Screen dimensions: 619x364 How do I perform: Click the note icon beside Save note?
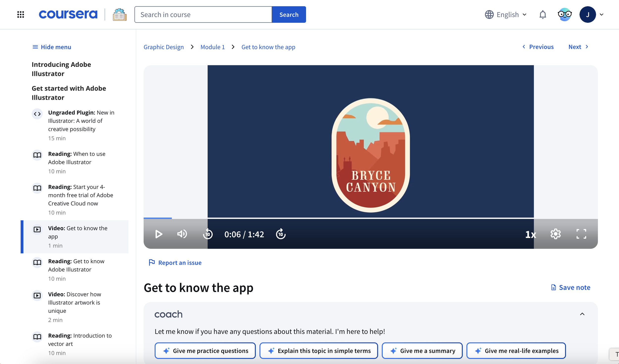[x=553, y=287]
